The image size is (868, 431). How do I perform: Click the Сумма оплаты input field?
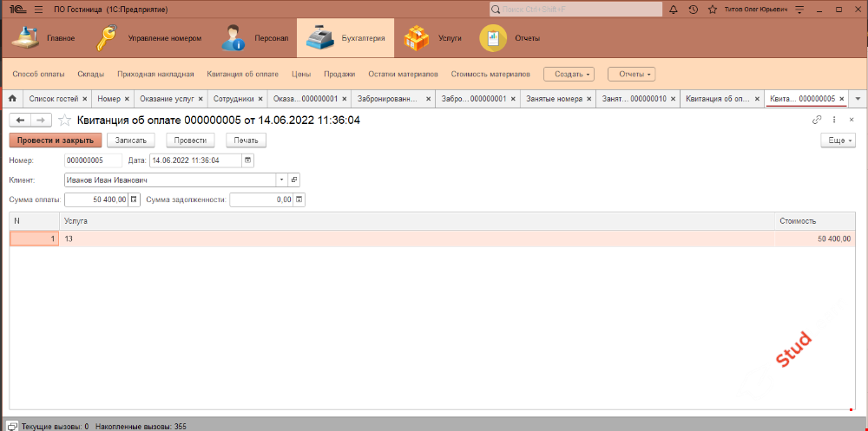[x=95, y=199]
